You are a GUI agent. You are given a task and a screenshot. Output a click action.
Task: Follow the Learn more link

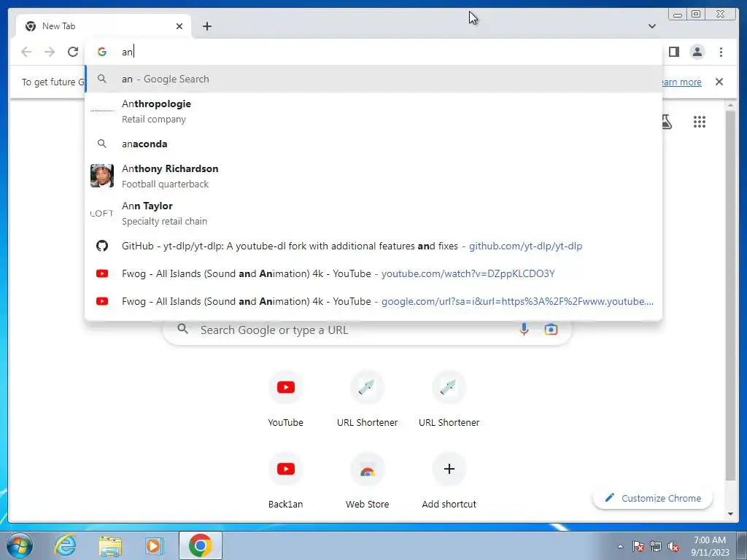point(682,82)
